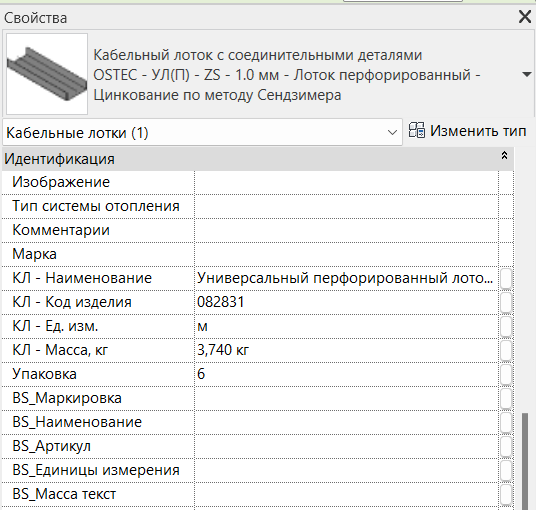Click the Тип системы отопления value field
The image size is (536, 510).
coord(346,206)
